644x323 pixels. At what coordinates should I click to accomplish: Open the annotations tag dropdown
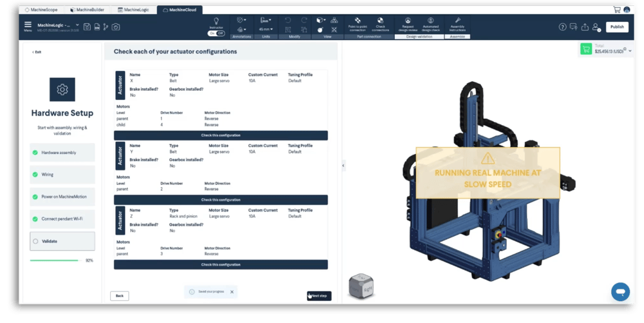click(241, 20)
